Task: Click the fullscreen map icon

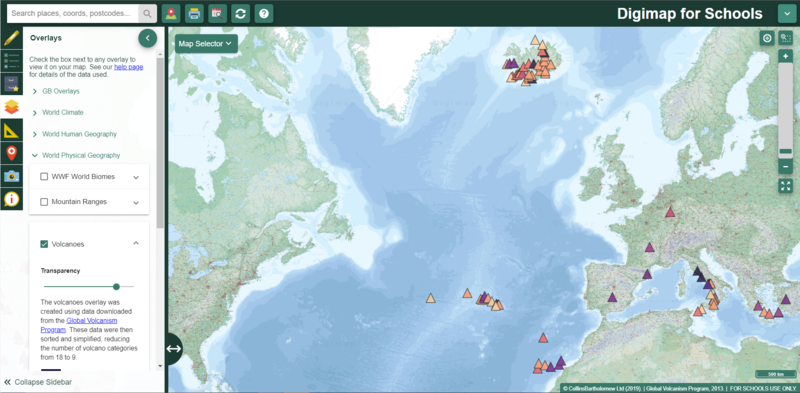Action: pos(786,186)
